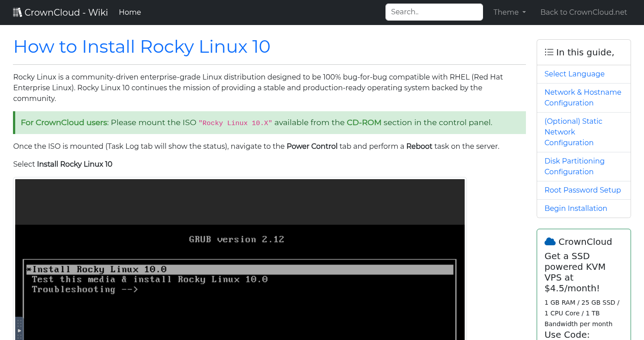Click CrownCloud - Wiki in the navigation bar

tap(60, 12)
